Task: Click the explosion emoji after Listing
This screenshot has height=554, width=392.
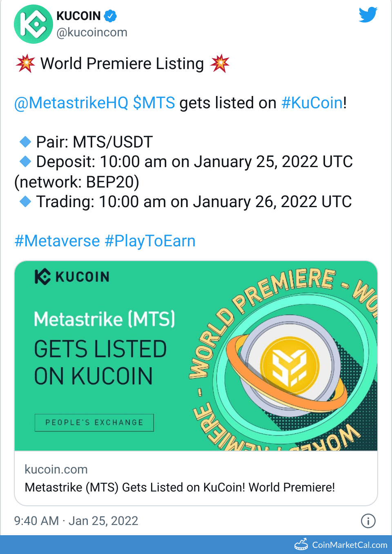Action: coord(220,63)
